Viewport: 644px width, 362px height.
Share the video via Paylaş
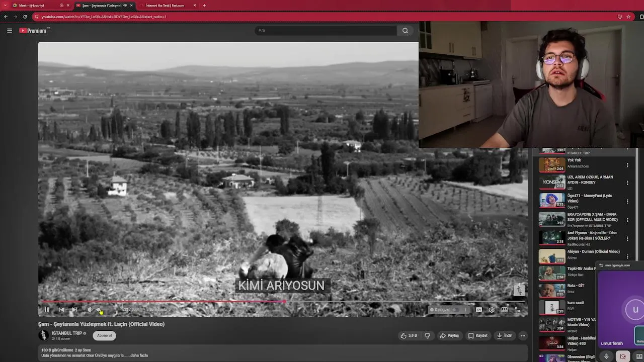449,335
